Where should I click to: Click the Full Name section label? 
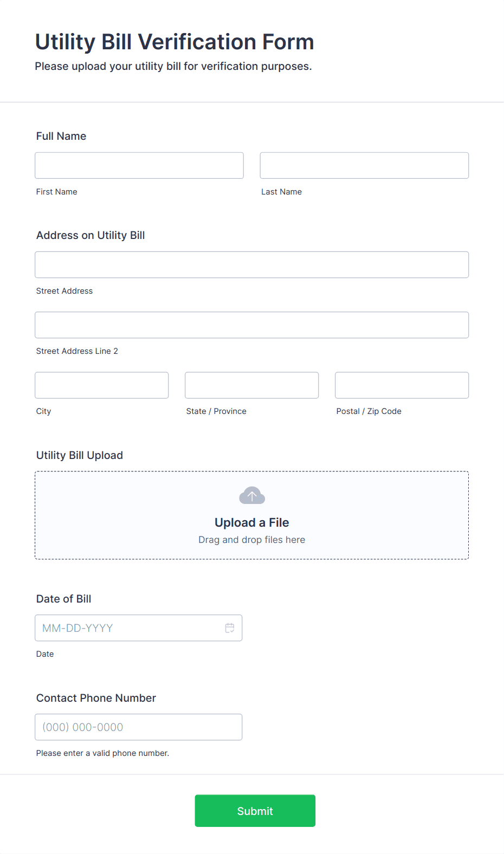(61, 136)
